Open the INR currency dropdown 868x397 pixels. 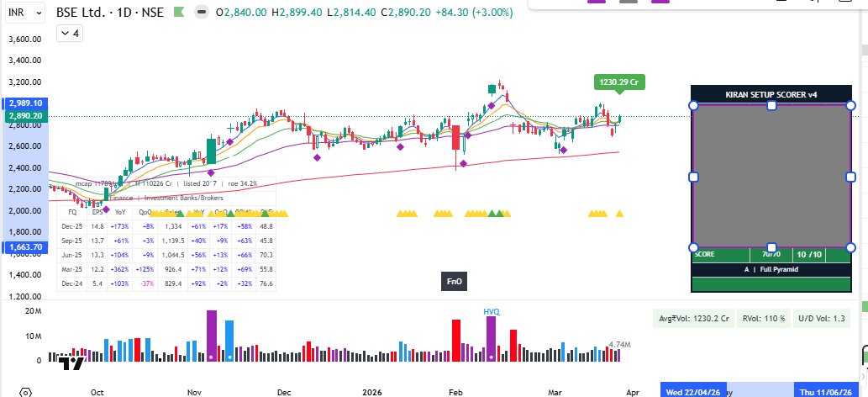[25, 13]
